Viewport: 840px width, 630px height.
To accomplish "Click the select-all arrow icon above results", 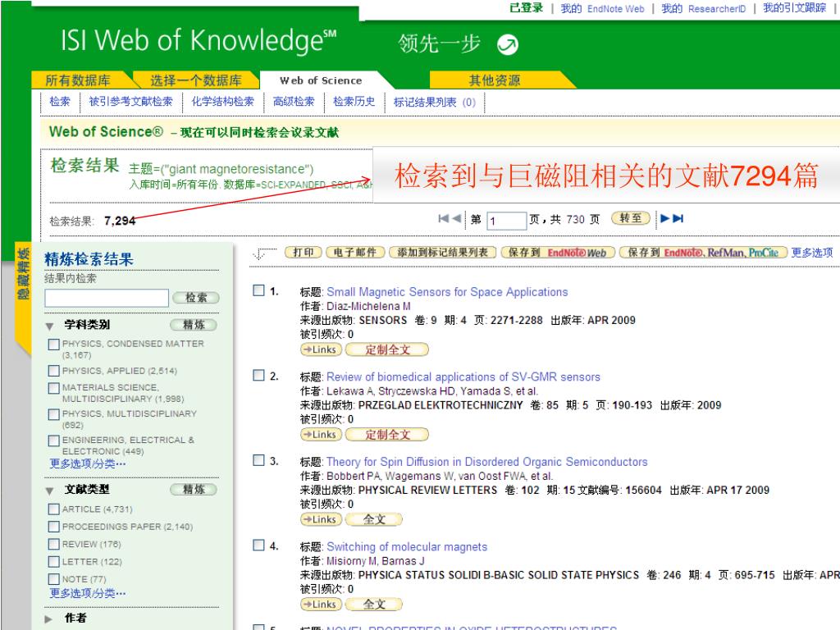I will pyautogui.click(x=263, y=253).
